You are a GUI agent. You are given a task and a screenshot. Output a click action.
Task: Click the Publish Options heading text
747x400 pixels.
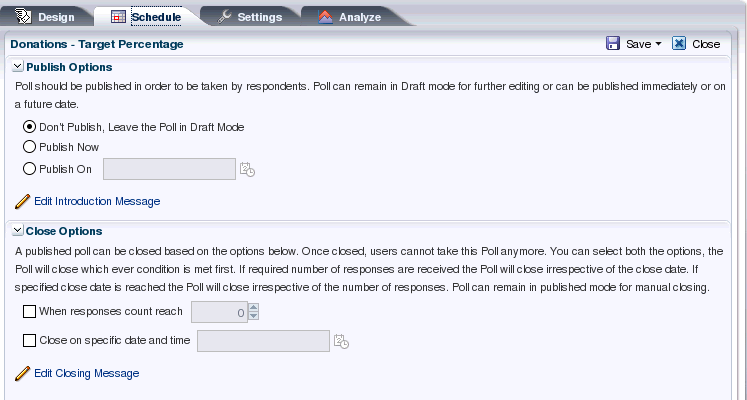(69, 67)
